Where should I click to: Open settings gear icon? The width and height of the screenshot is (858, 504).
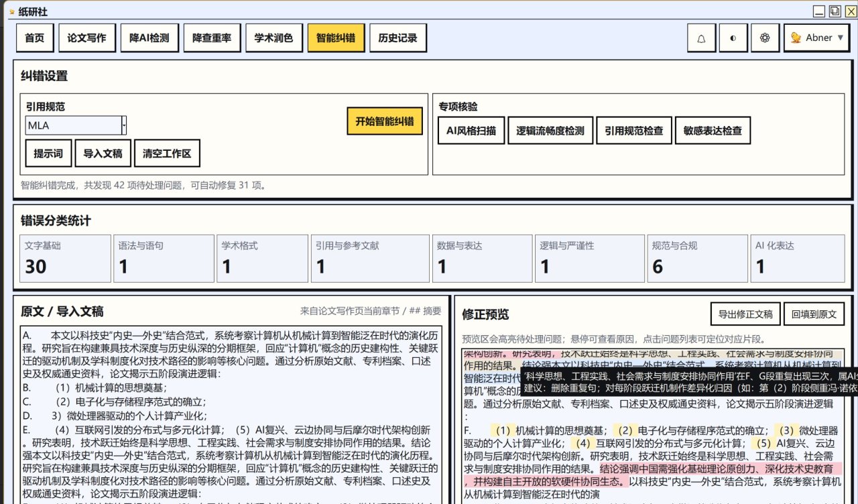[x=764, y=38]
